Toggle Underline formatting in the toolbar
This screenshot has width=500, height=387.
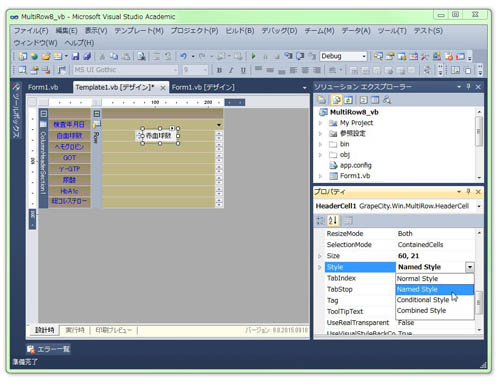click(x=243, y=70)
